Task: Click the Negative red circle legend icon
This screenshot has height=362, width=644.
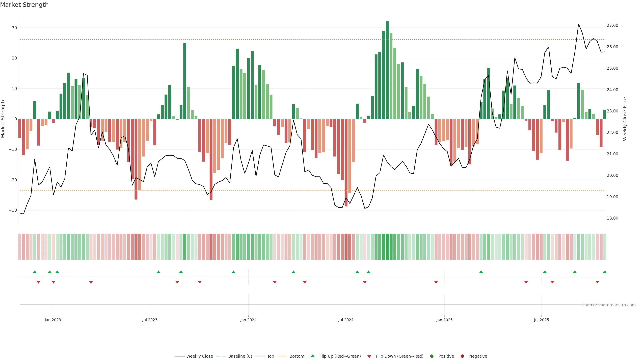Action: click(x=462, y=356)
